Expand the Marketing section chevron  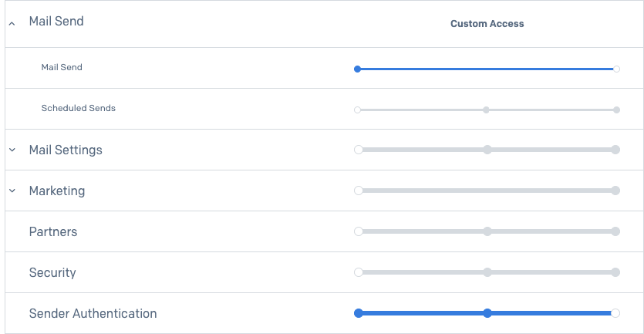12,191
